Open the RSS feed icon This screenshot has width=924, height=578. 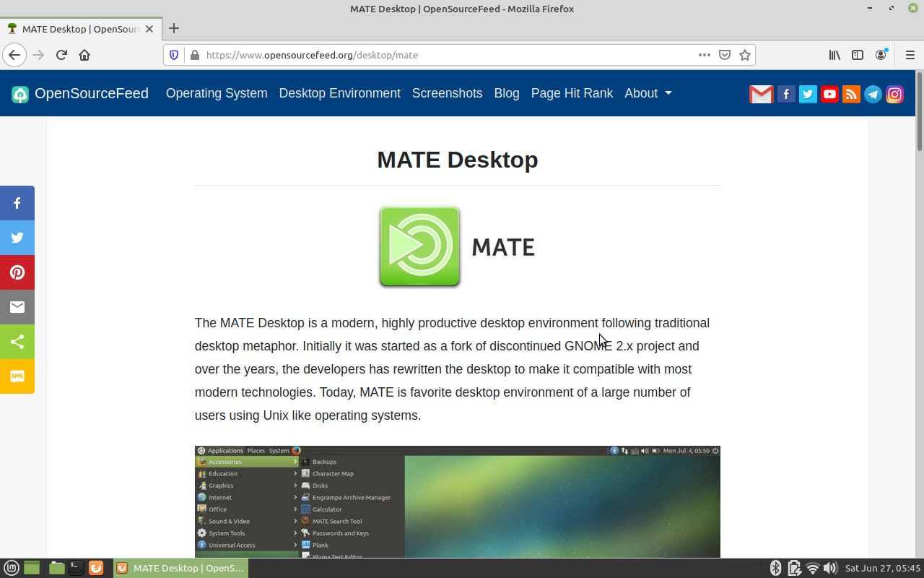tap(851, 94)
